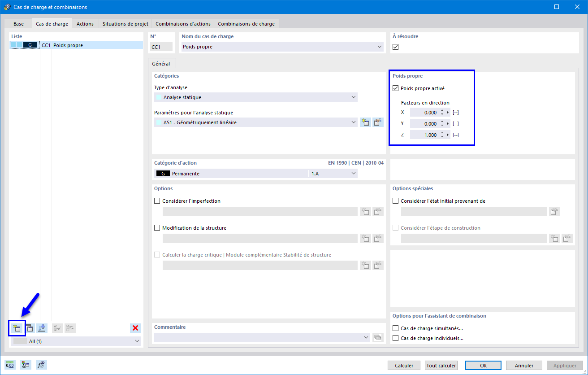Viewport: 588px width, 375px height.
Task: Increase Z direction factor with stepper
Action: click(x=442, y=133)
